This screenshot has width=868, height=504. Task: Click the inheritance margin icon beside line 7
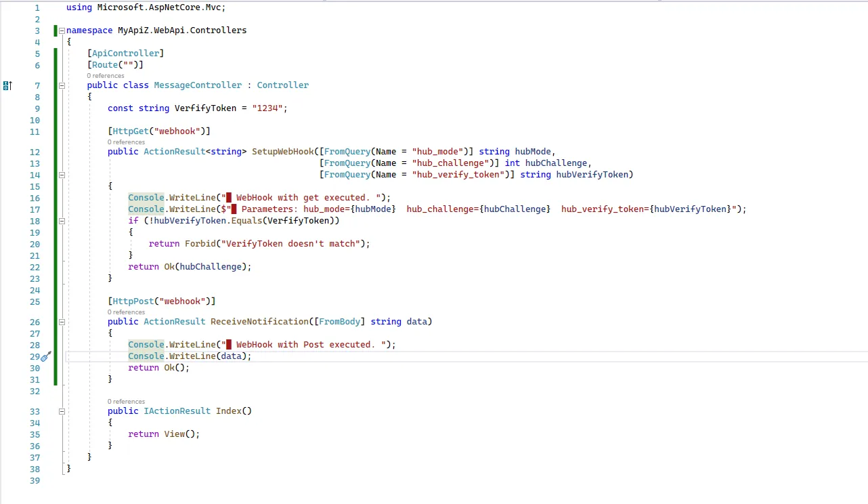tap(7, 85)
